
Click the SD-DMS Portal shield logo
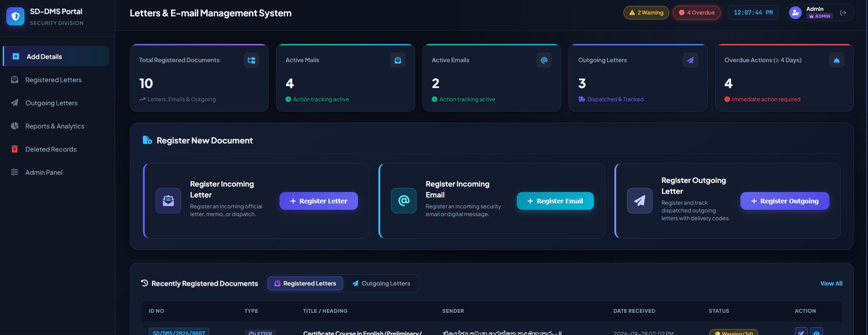tap(15, 16)
